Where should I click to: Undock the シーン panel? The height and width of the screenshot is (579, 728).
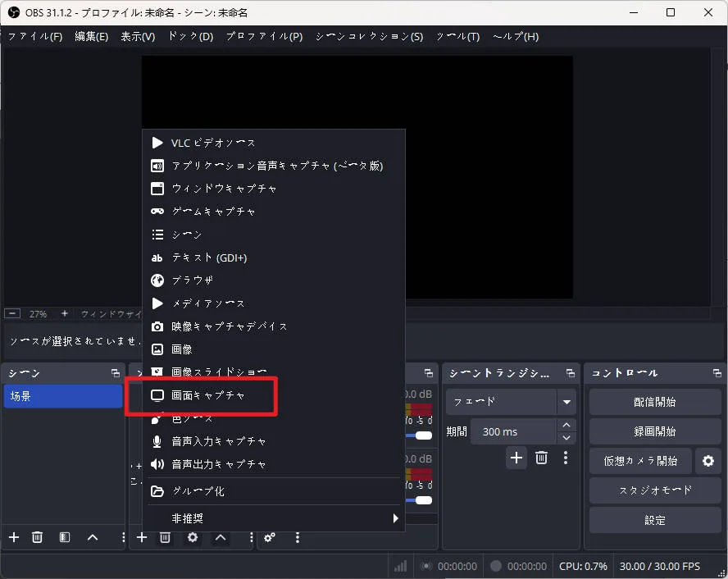(115, 373)
